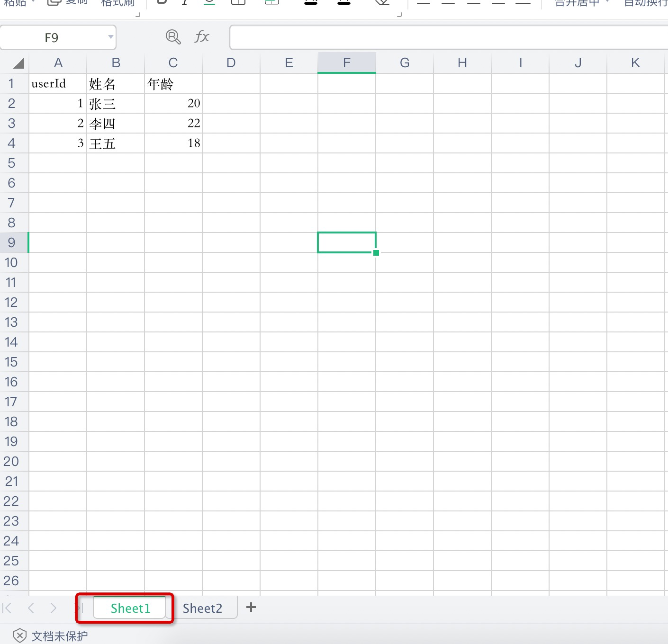Screen dimensions: 668x644
Task: Click into the formula bar input
Action: click(449, 37)
